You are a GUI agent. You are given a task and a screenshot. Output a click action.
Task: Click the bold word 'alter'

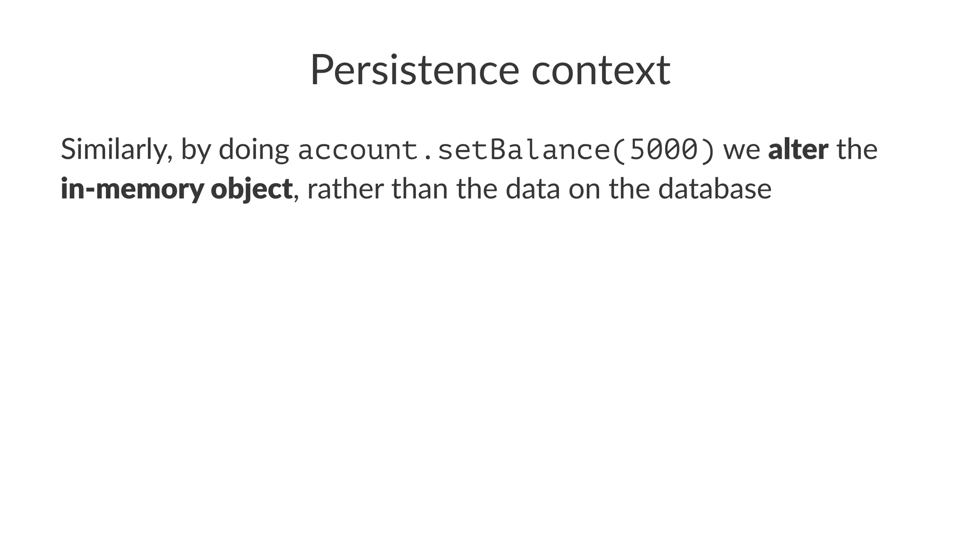[798, 149]
